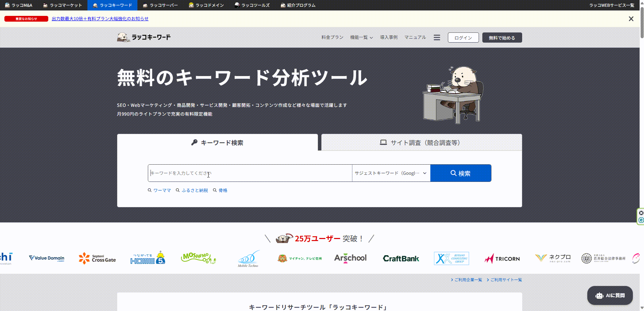This screenshot has height=311, width=644.
Task: Click the Value Domain logo
Action: (x=47, y=258)
